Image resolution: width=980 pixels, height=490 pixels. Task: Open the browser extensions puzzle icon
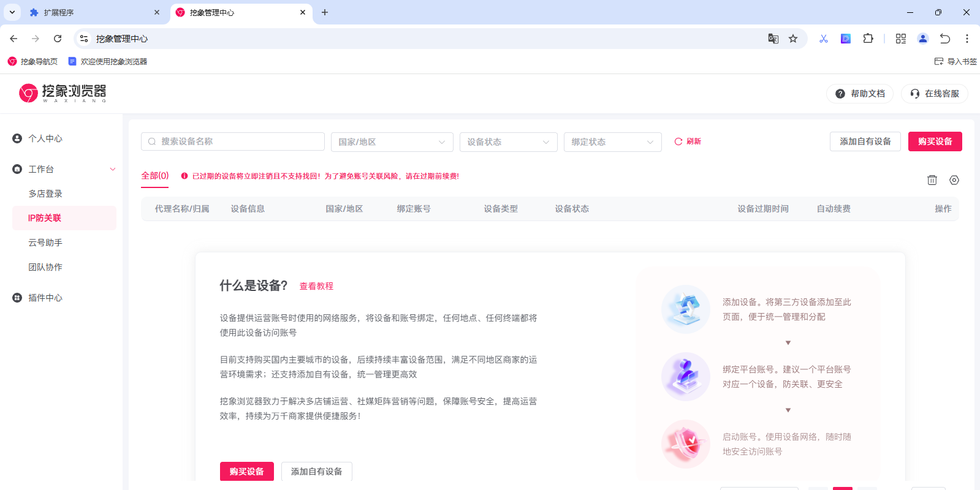[x=868, y=39]
